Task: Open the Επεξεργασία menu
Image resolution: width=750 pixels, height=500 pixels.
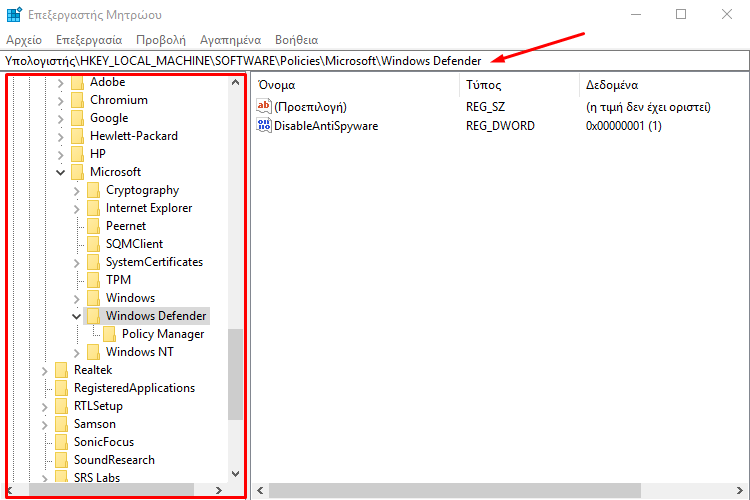Action: coord(89,40)
